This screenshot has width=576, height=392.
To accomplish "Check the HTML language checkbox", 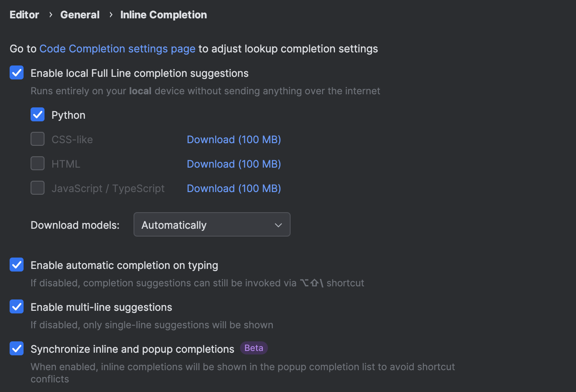I will (38, 163).
